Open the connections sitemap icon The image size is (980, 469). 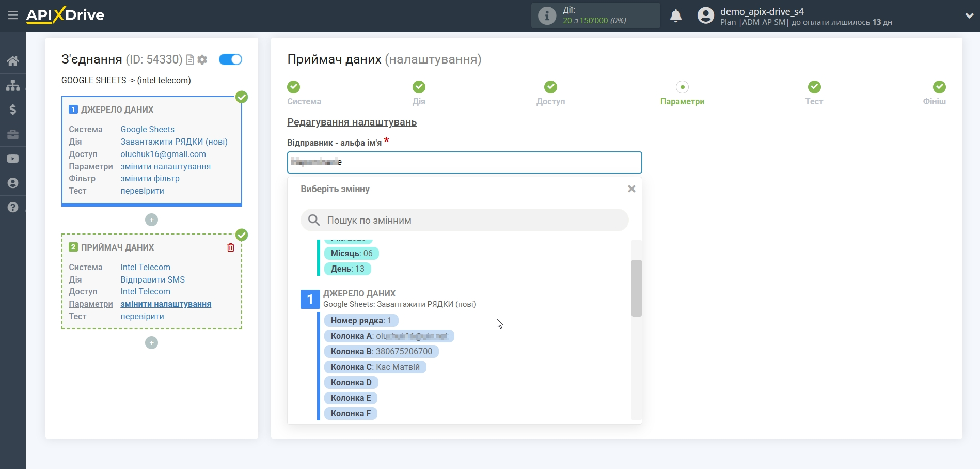[x=13, y=85]
